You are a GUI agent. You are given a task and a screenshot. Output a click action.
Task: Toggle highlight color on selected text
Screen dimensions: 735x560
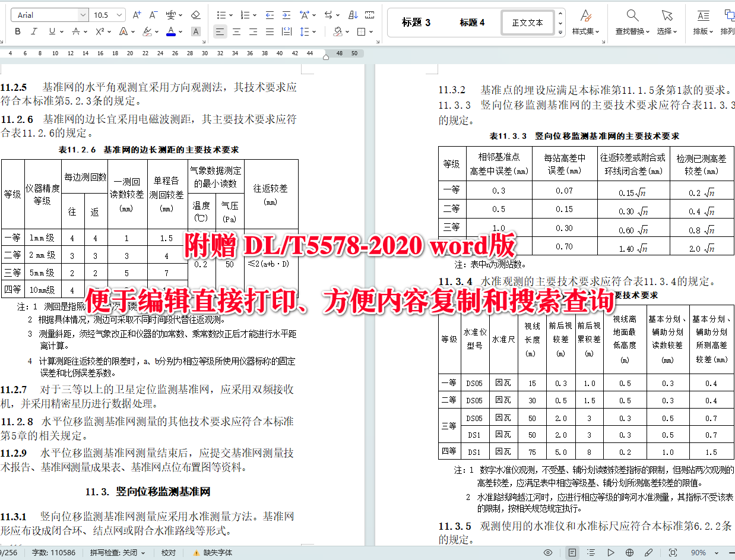147,30
